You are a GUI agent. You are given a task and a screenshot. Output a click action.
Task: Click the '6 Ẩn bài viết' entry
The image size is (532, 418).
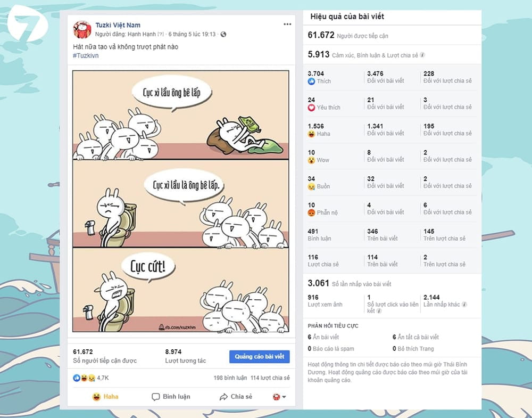(323, 337)
